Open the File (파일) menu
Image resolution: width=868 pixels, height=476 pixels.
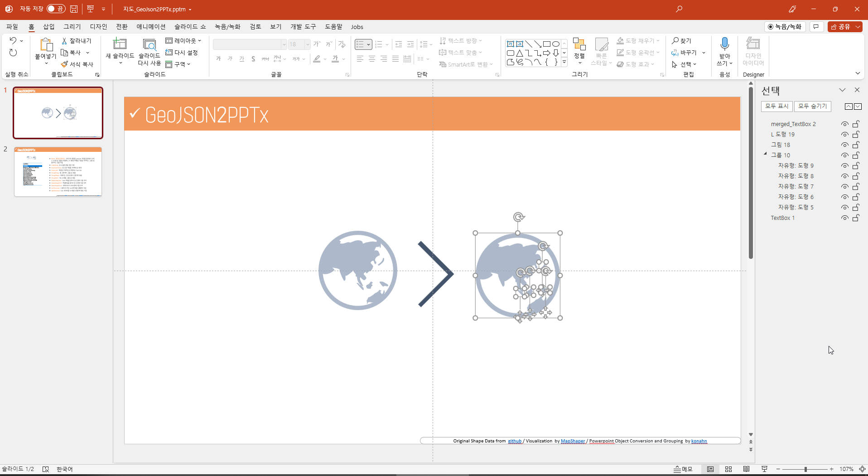(x=12, y=27)
